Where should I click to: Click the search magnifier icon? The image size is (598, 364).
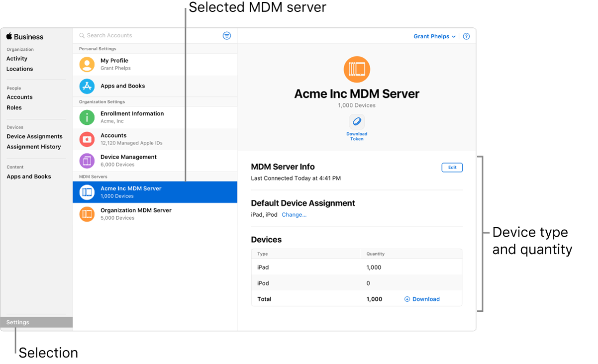(x=82, y=36)
